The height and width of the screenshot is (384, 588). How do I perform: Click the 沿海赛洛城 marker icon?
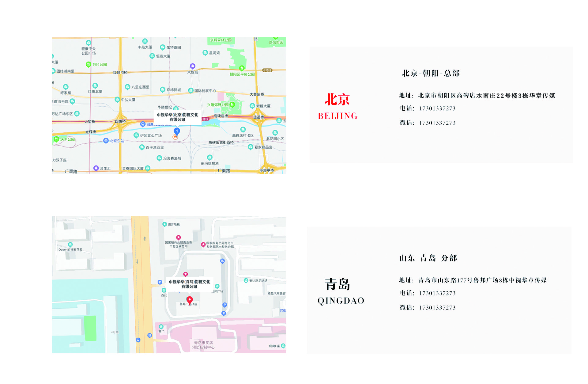coord(159,158)
